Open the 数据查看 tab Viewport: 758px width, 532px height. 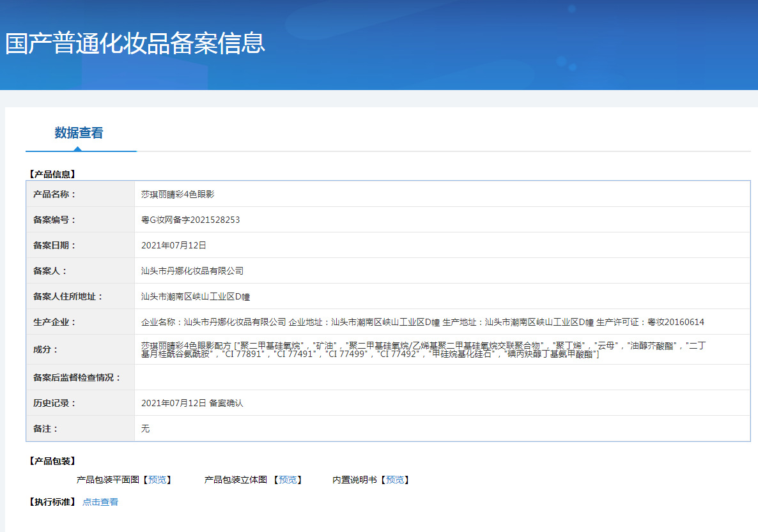point(79,132)
